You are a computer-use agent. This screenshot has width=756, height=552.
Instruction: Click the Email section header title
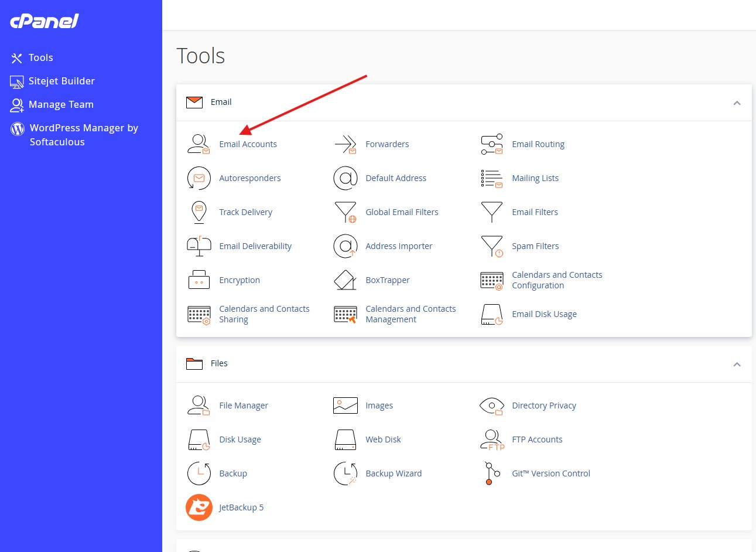[221, 102]
